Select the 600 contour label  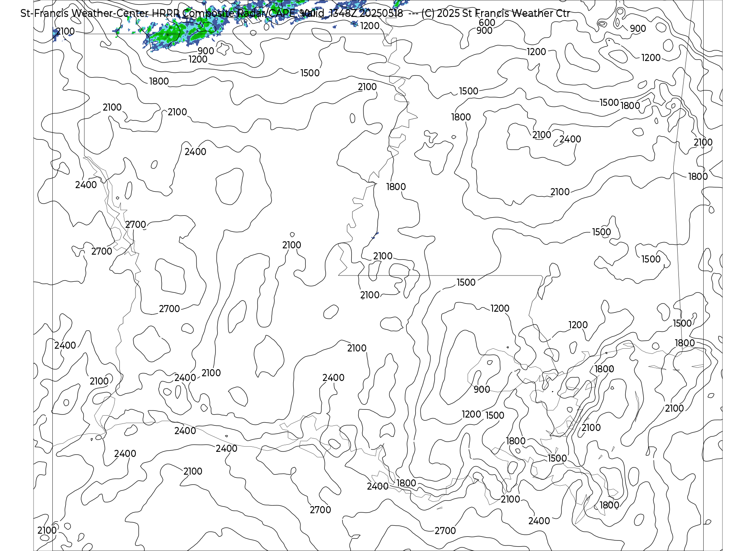(487, 23)
